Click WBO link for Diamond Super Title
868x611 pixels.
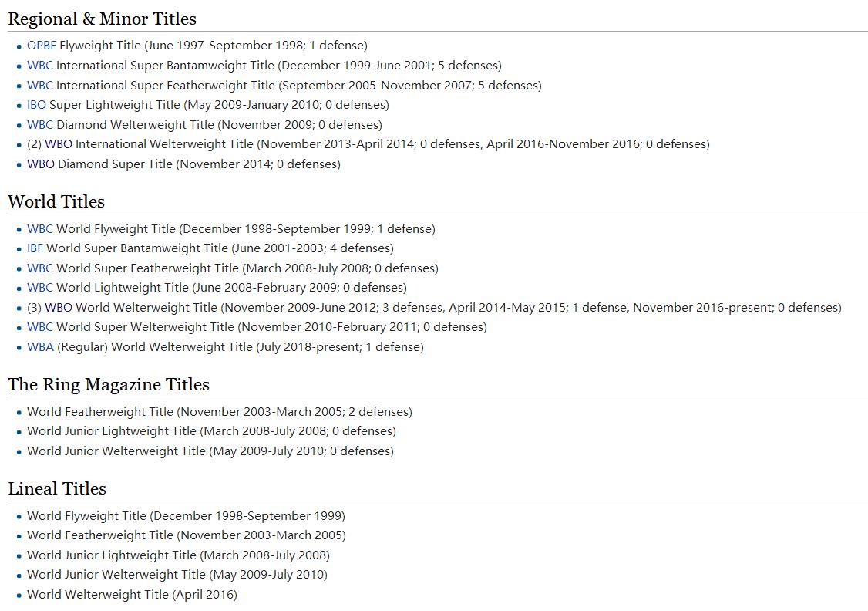tap(41, 164)
